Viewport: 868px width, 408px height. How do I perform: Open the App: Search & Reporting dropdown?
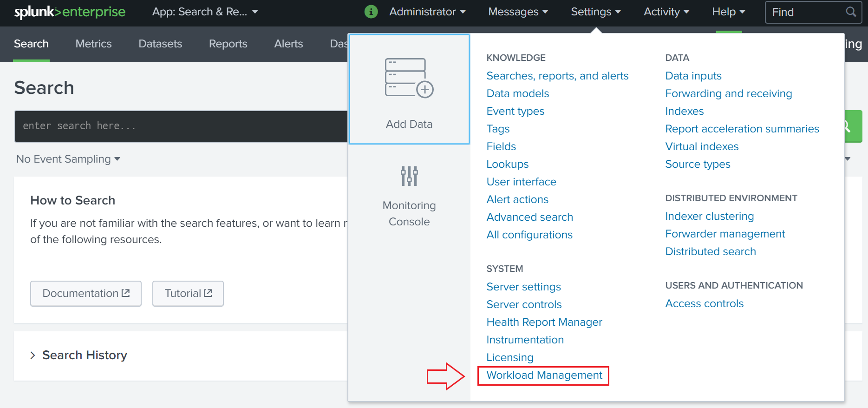click(205, 12)
